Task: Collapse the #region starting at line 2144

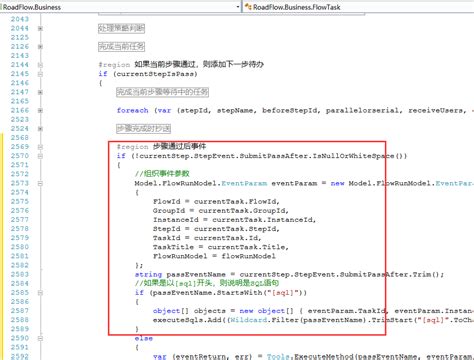Action: coord(40,65)
